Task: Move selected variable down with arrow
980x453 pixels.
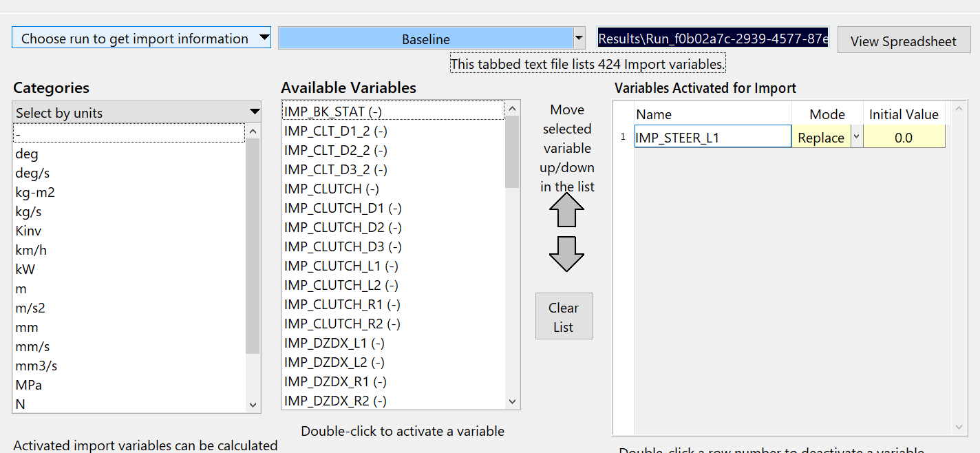Action: [566, 253]
